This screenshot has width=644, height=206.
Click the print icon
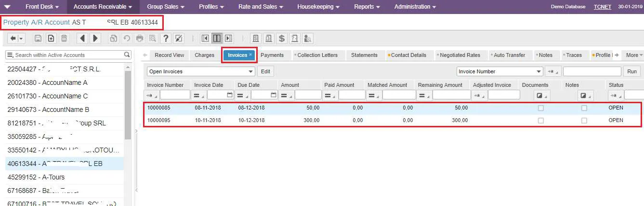(x=139, y=38)
